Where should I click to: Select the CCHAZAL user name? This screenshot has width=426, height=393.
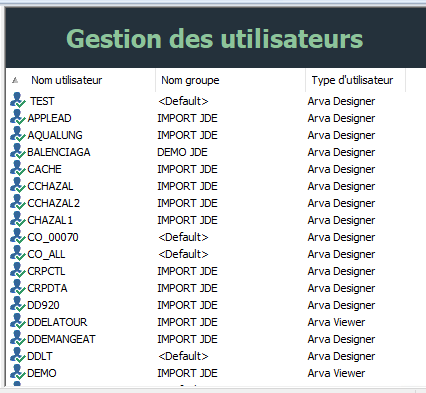pyautogui.click(x=50, y=186)
